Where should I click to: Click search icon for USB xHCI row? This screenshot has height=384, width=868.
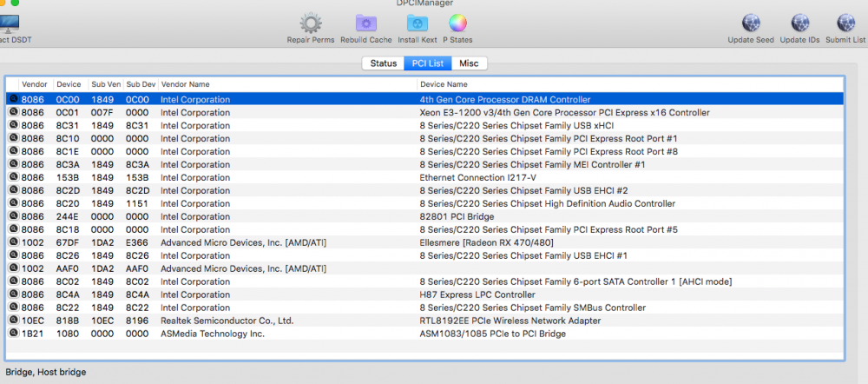coord(13,125)
